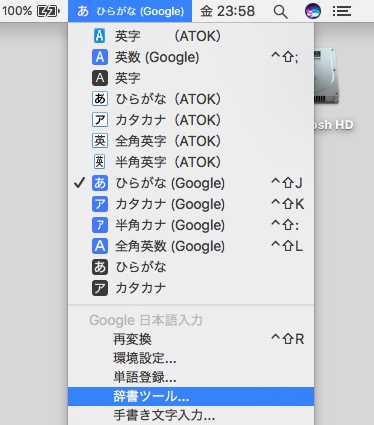Click the ^⇧K shortcut label
Image resolution: width=374 pixels, height=425 pixels.
(287, 204)
